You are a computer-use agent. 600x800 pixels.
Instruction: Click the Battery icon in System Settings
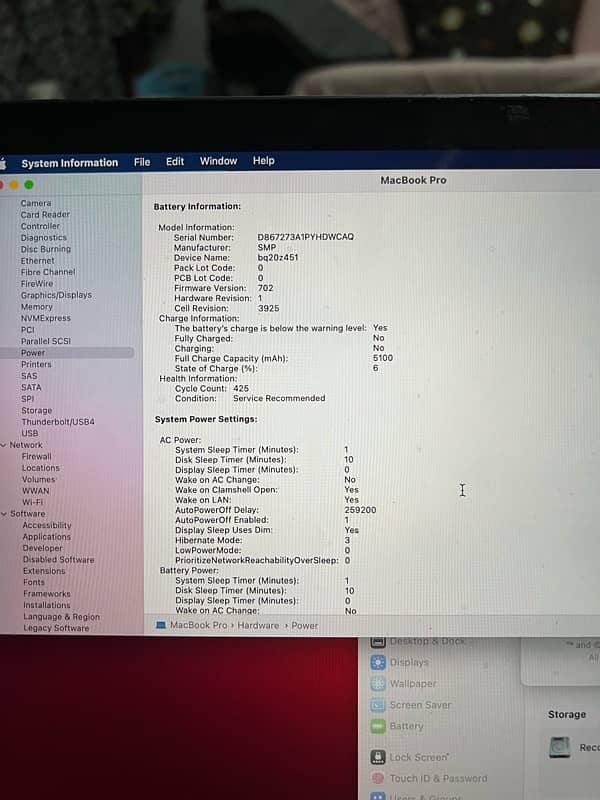[x=378, y=726]
